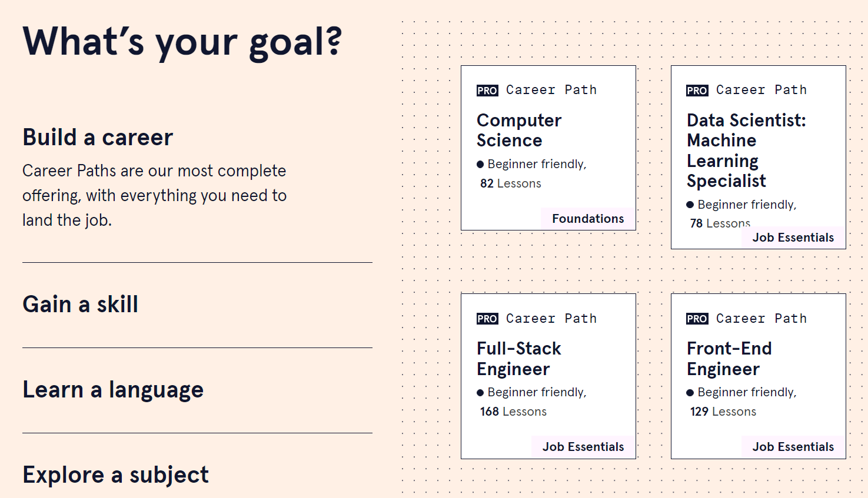Screen dimensions: 868x498
Task: Expand the Gain a skill section
Action: tap(80, 305)
